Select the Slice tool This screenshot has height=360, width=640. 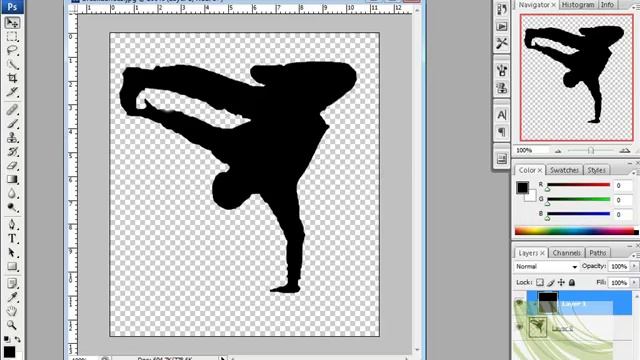click(x=12, y=92)
